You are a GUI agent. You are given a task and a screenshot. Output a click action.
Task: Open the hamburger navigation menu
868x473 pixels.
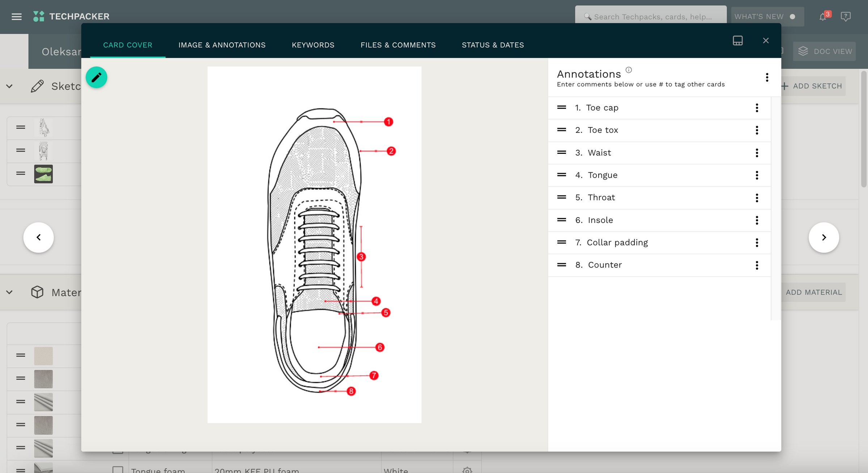(x=17, y=16)
